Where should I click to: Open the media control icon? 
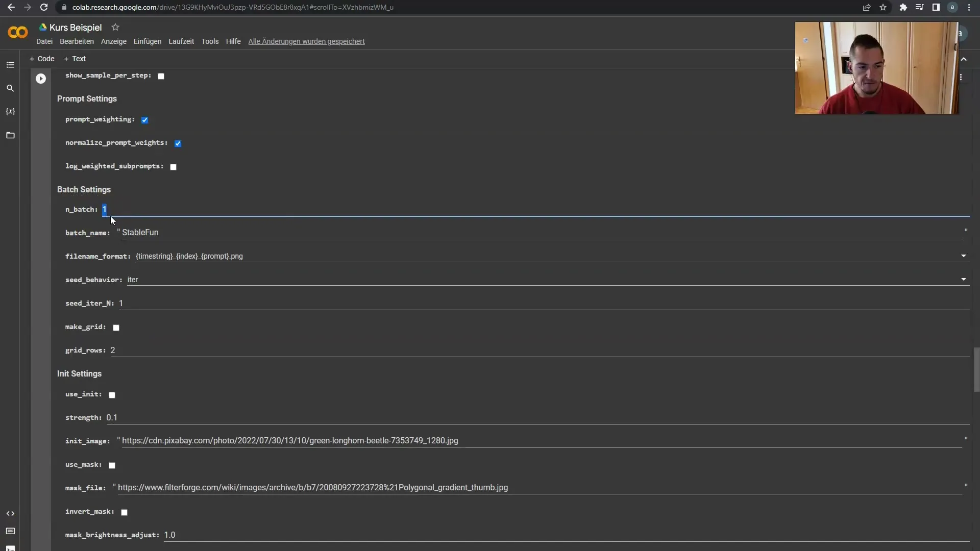(919, 7)
